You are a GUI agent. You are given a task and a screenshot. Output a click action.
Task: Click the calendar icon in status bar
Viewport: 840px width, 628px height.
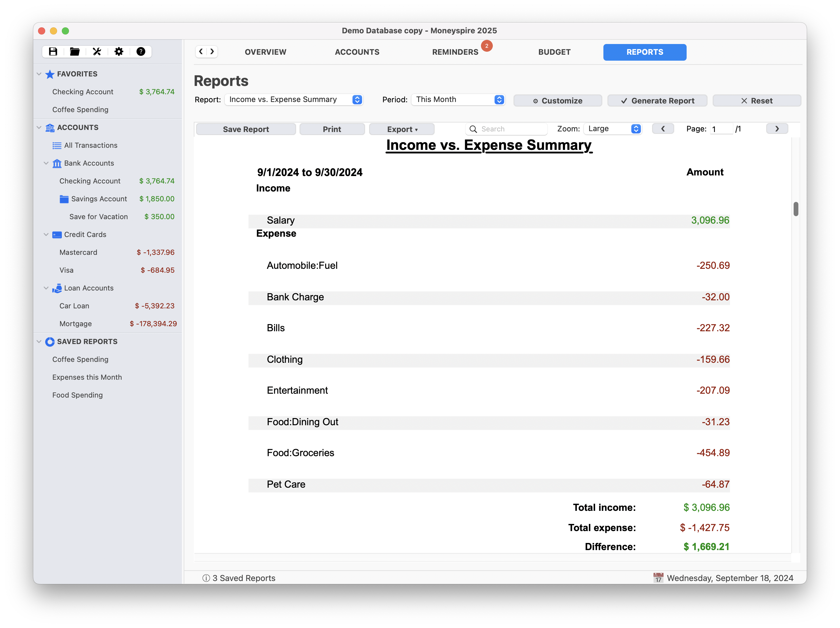pos(658,578)
